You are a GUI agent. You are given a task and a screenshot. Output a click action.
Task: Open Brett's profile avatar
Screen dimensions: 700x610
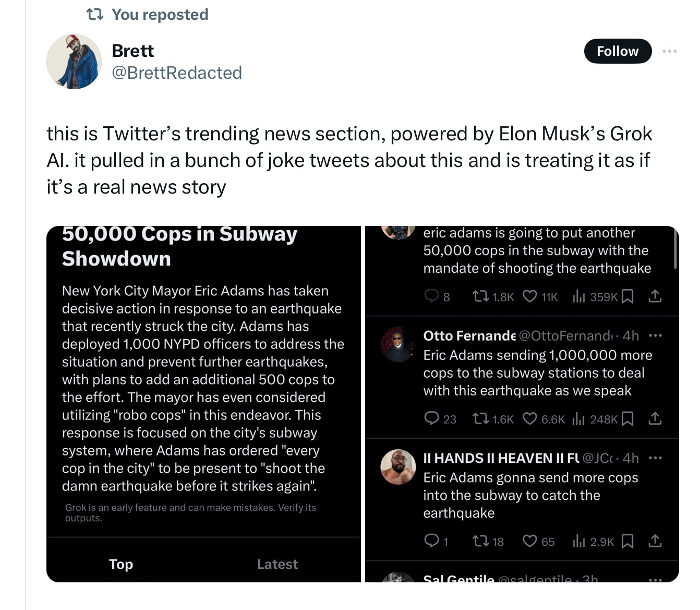(x=74, y=62)
